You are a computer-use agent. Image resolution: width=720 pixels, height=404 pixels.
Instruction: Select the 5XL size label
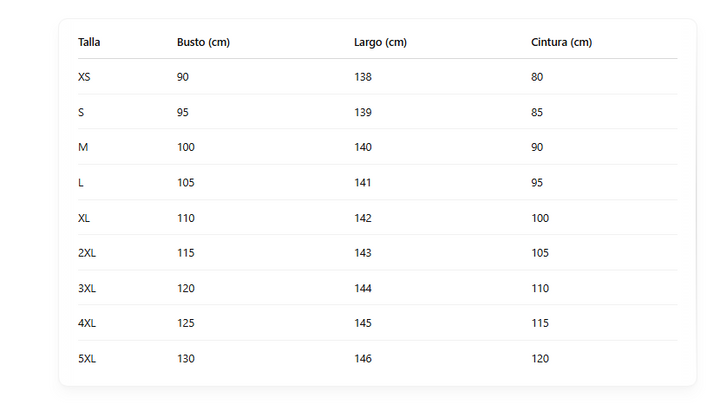[x=87, y=358]
